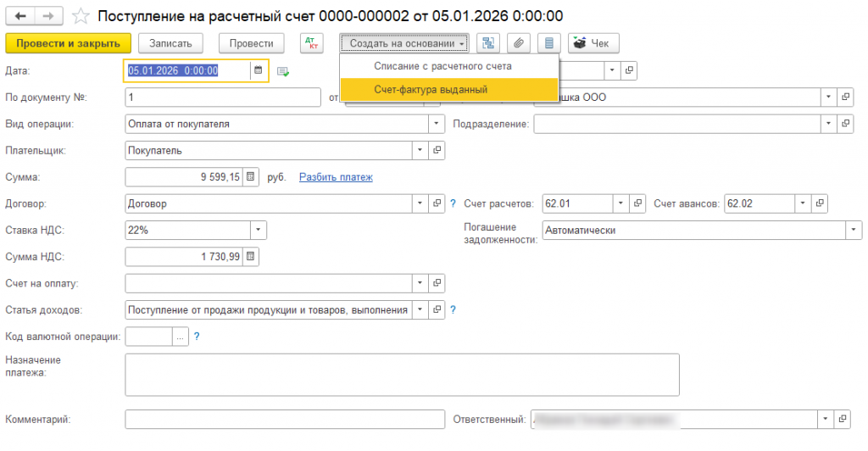This screenshot has width=868, height=451.
Task: Open the ellipsis selector for Код валютной операции
Action: [x=181, y=337]
